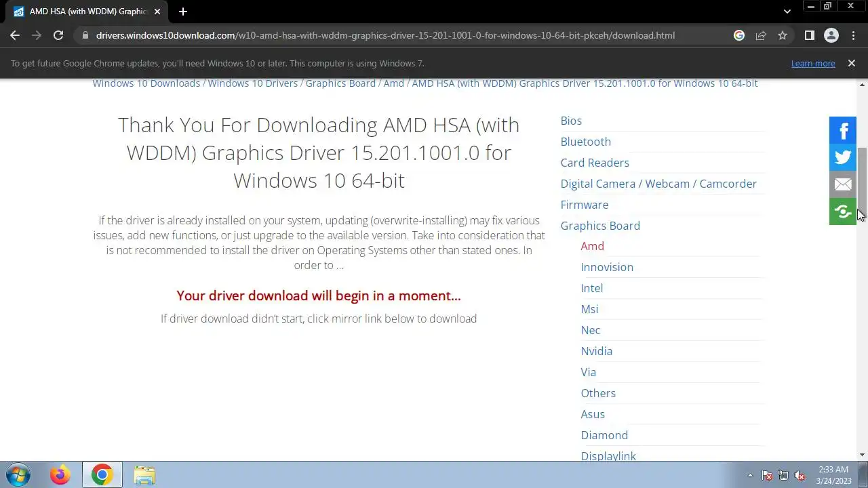Click the share page icon in address bar
The width and height of the screenshot is (868, 488).
[761, 35]
